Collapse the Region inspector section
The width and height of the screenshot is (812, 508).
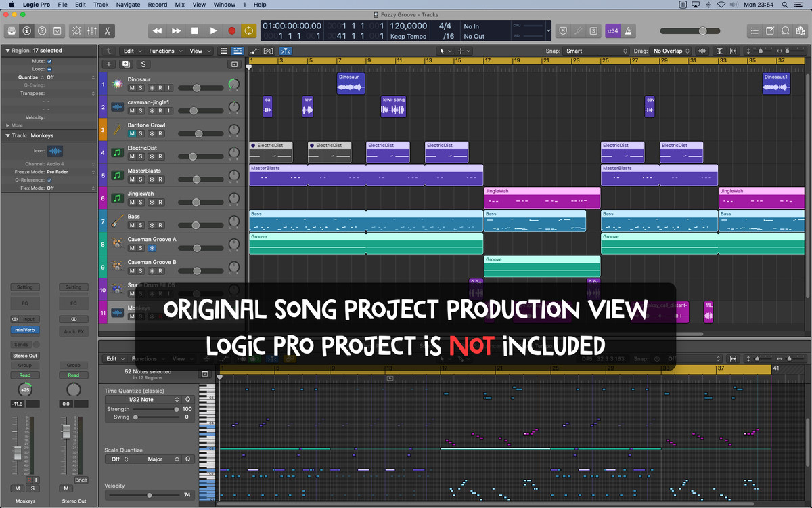pos(7,51)
